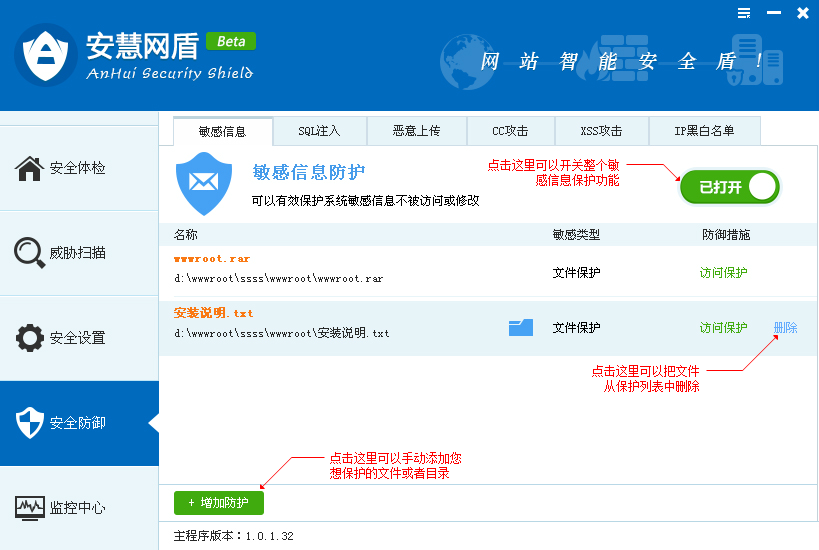Toggle the 已打开 protection switch off
The width and height of the screenshot is (819, 550).
[x=730, y=187]
